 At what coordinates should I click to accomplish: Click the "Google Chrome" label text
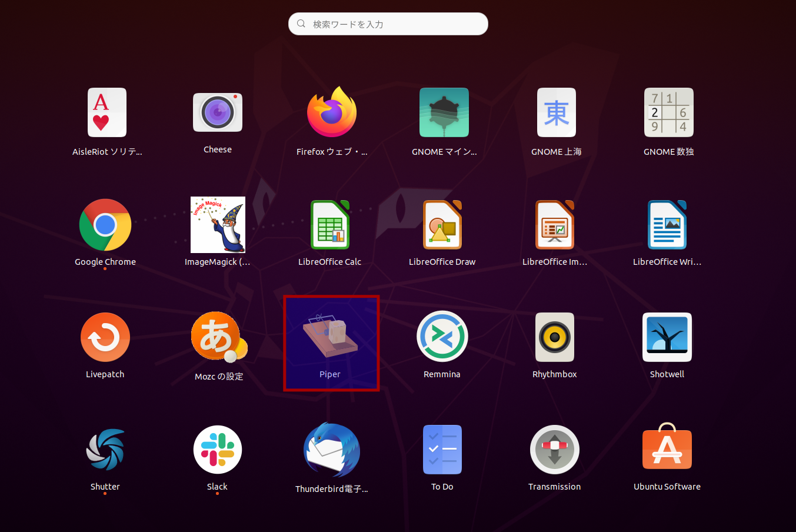coord(105,262)
